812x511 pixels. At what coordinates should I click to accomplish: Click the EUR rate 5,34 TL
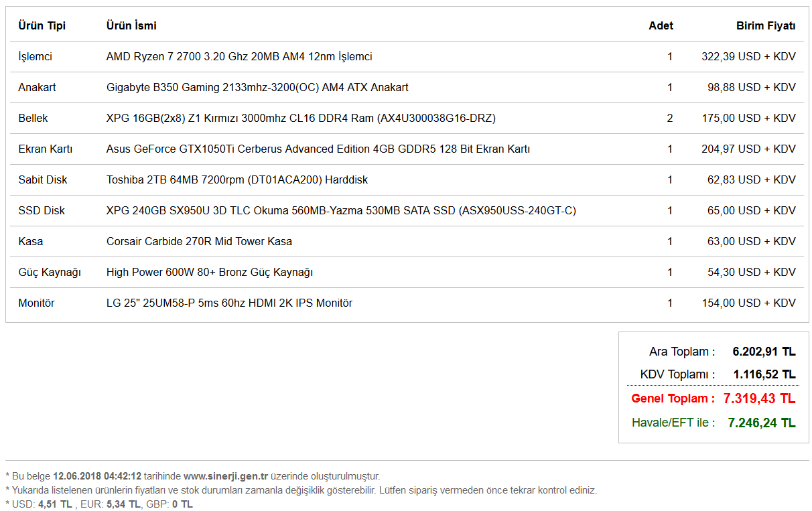123,504
